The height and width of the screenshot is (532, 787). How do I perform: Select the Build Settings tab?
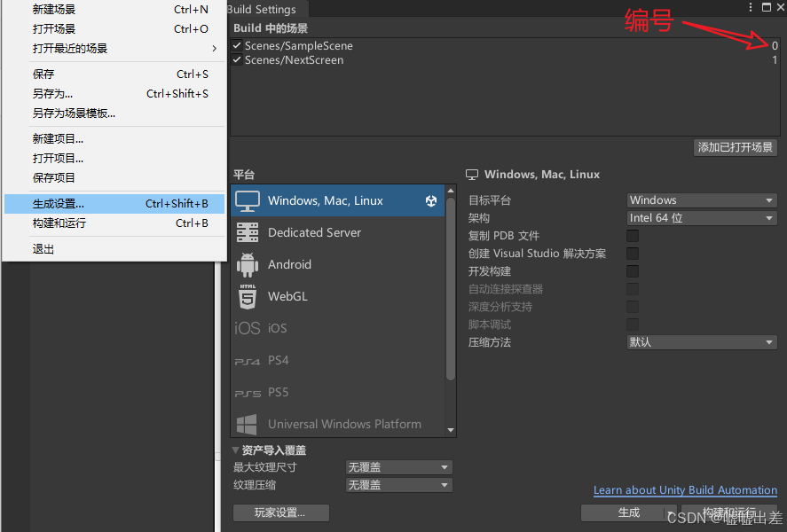[265, 9]
